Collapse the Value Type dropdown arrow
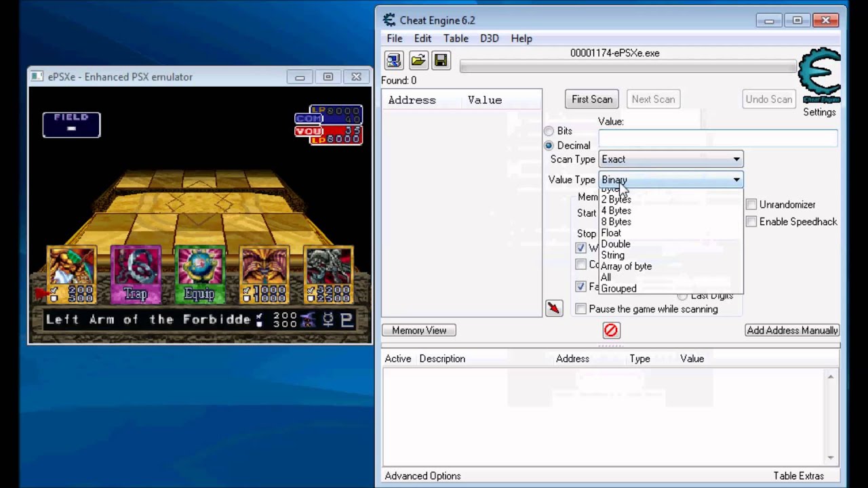 (x=736, y=180)
